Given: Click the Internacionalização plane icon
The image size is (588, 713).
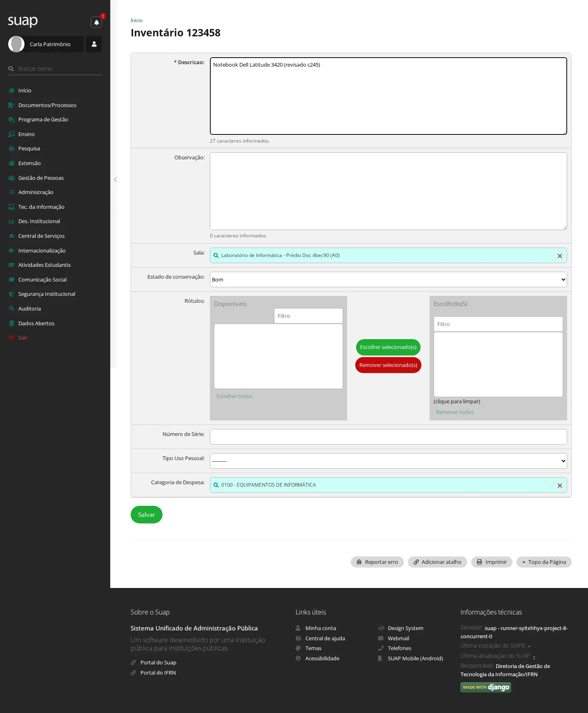Looking at the screenshot, I should 11,250.
